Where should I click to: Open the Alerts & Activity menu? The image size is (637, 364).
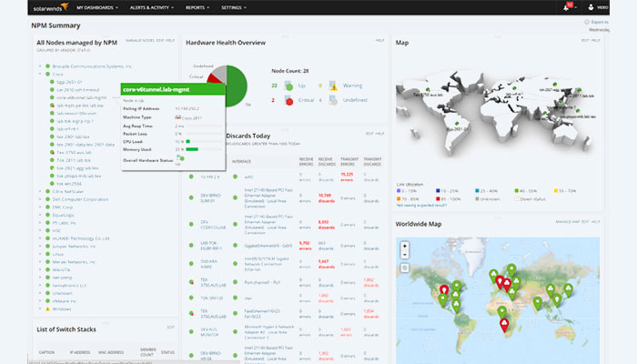[152, 7]
